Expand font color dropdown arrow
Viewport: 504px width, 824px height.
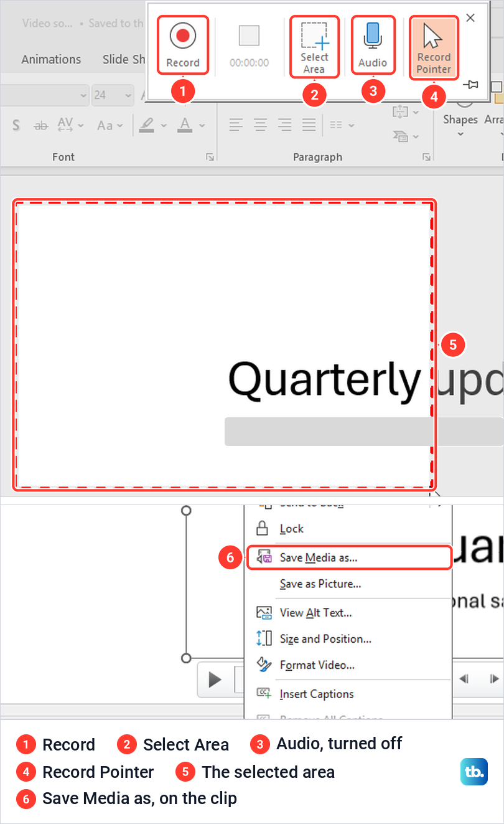tap(202, 125)
